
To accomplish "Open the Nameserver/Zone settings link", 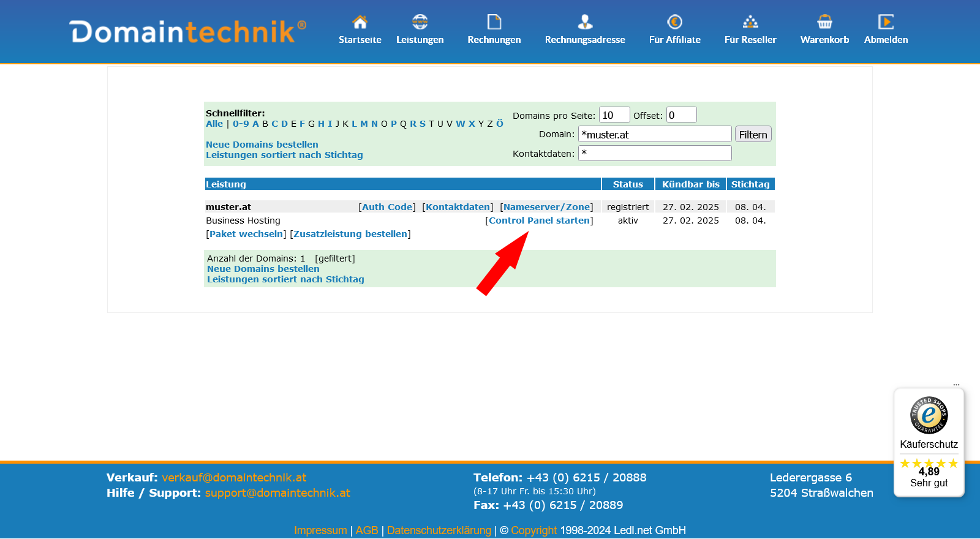I will tap(546, 207).
